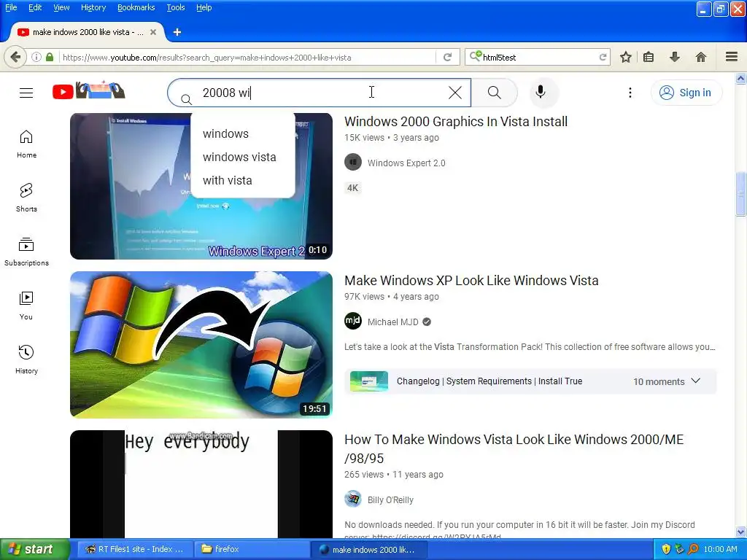Go back with Firefox back arrow
Image resolution: width=747 pixels, height=560 pixels.
point(15,57)
